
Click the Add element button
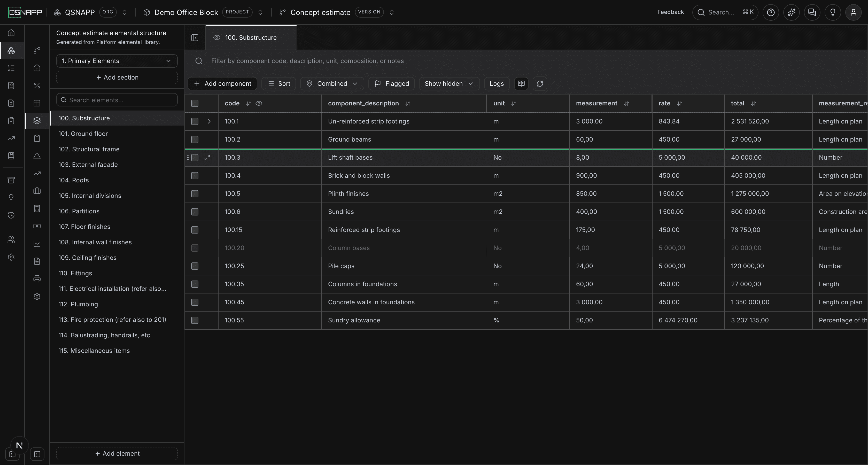(117, 454)
